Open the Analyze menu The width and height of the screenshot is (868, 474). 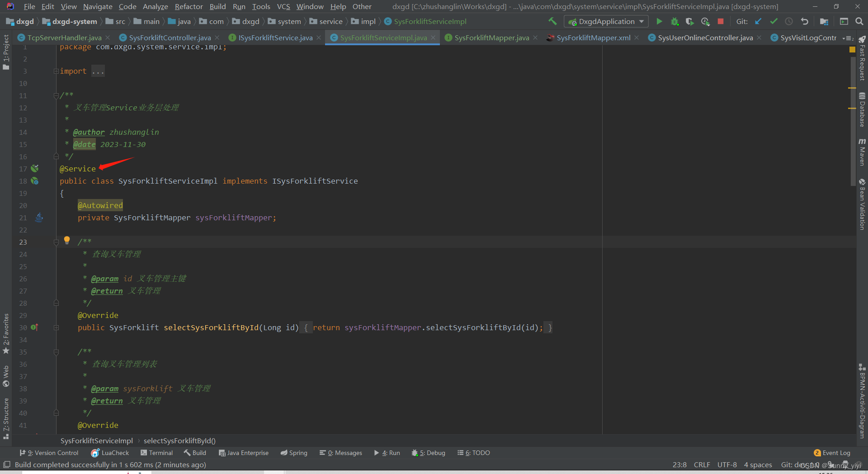point(155,6)
